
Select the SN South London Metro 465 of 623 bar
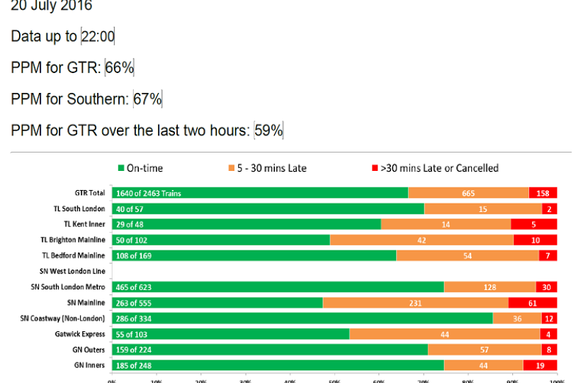coord(278,287)
